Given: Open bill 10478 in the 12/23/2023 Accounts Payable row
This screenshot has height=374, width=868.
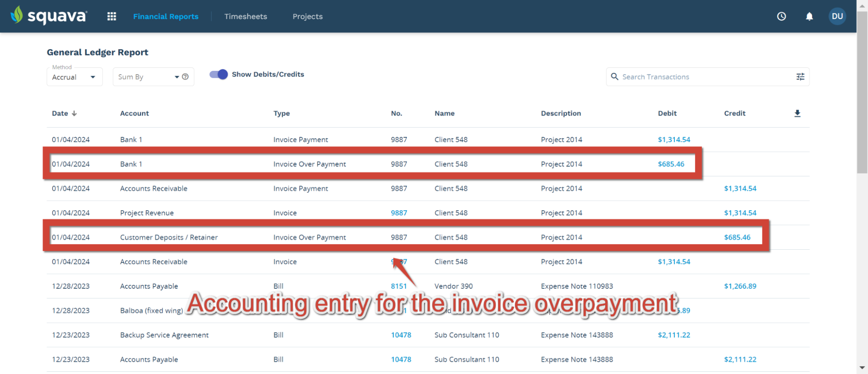Looking at the screenshot, I should [401, 360].
